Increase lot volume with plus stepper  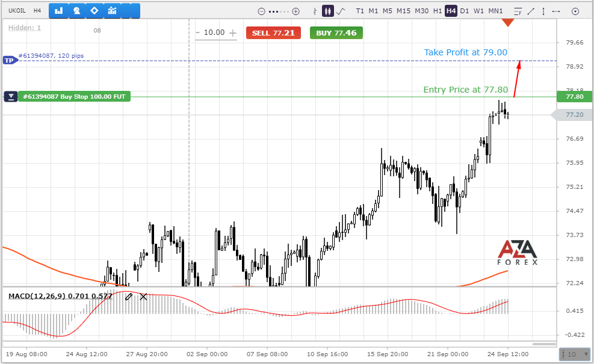[x=233, y=33]
